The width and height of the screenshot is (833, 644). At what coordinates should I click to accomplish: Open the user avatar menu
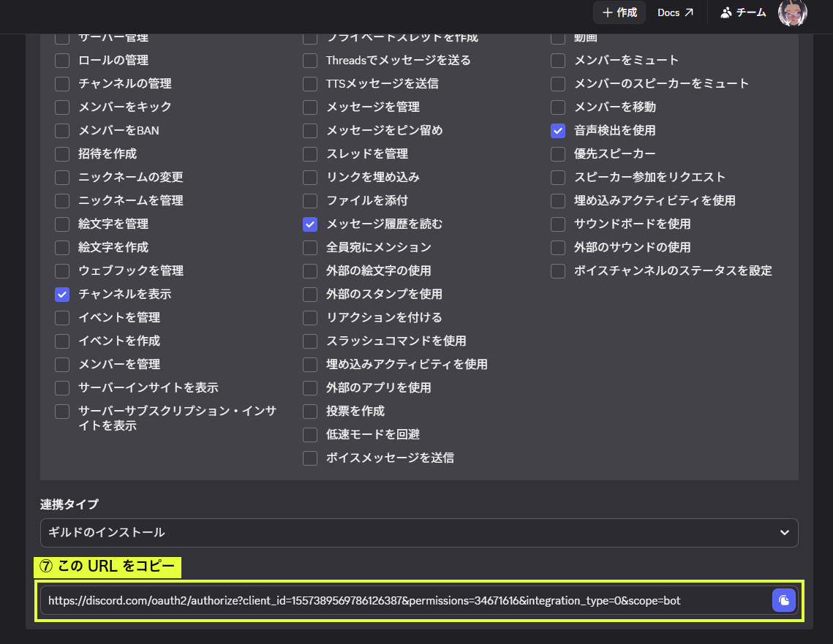(x=792, y=12)
